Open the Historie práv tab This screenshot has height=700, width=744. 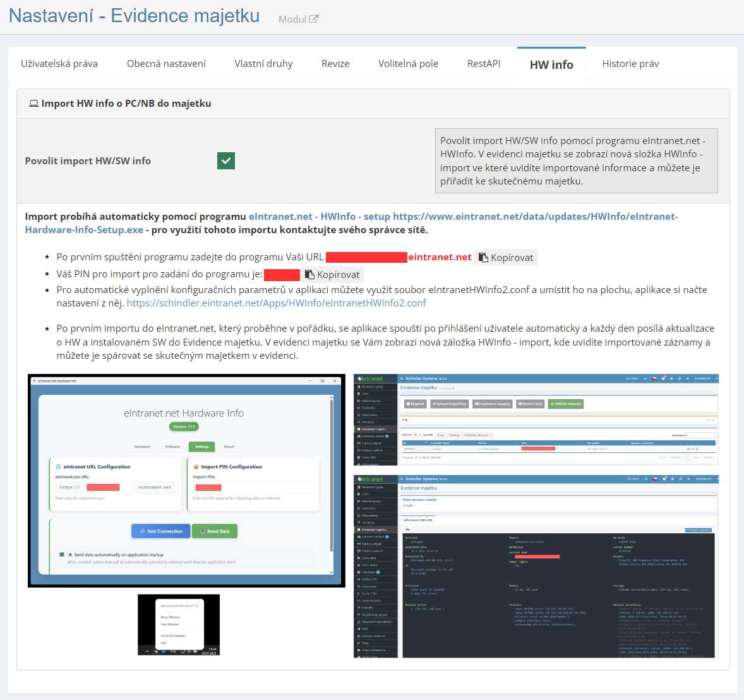coord(630,64)
